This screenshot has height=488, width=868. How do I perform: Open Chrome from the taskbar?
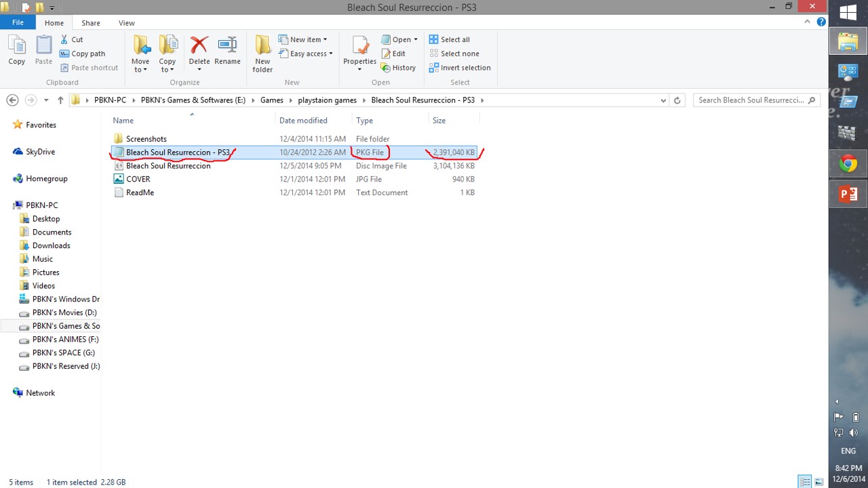(848, 163)
